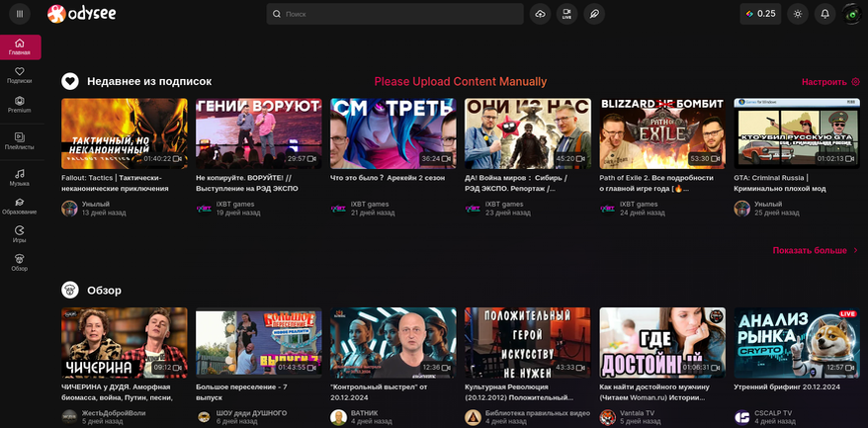868x428 pixels.
Task: Open Vantala TV channel name
Action: (638, 413)
